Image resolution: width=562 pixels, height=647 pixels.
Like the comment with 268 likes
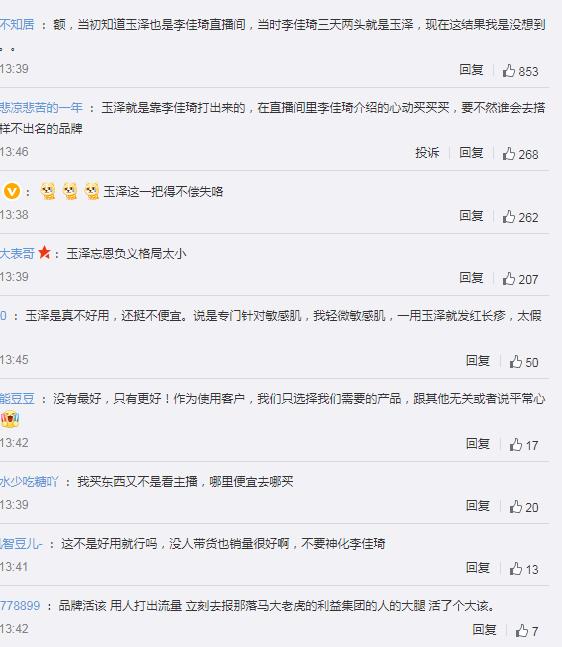pyautogui.click(x=520, y=154)
